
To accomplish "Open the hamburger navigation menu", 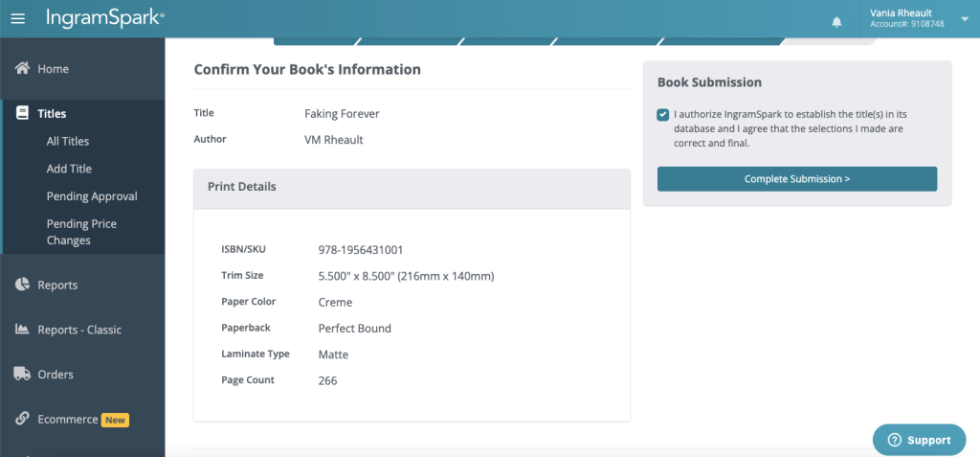I will (x=17, y=18).
